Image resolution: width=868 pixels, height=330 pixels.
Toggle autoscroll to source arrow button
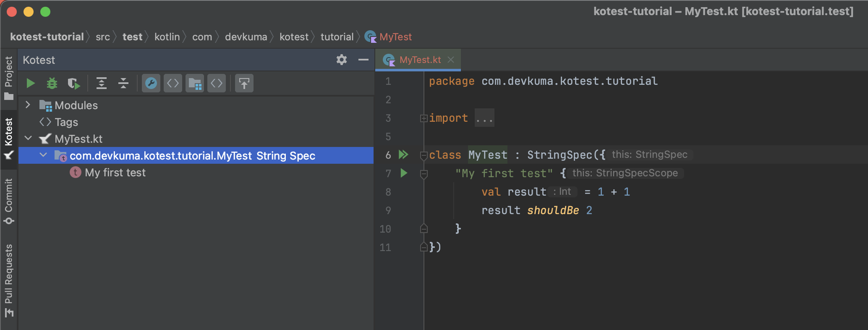pos(244,83)
